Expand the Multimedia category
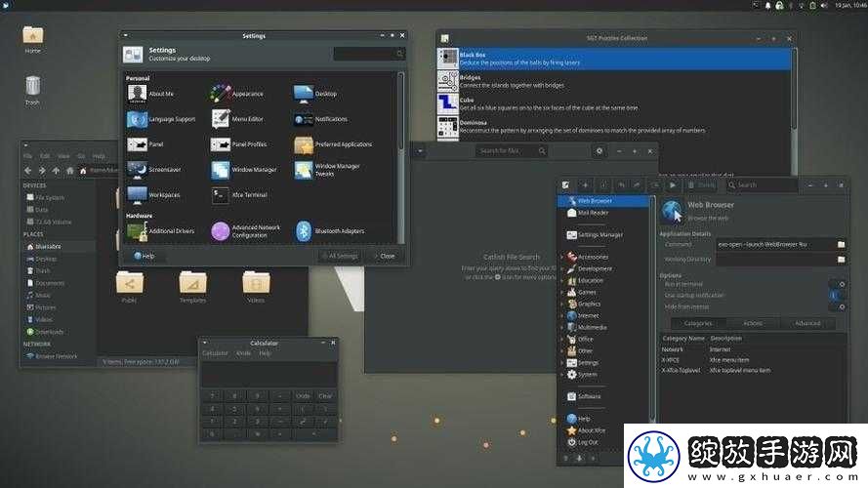Image resolution: width=868 pixels, height=488 pixels. pyautogui.click(x=562, y=328)
